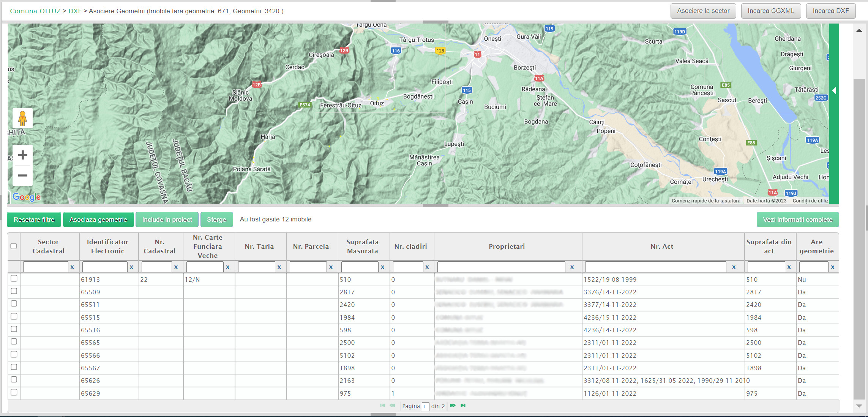868x417 pixels.
Task: Clear the Nr. Act filter x
Action: [734, 267]
